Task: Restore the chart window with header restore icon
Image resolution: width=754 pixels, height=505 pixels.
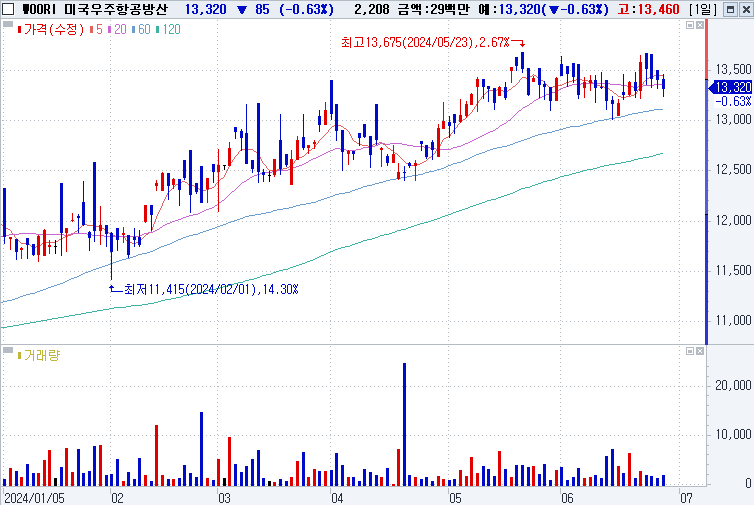Action: 730,9
